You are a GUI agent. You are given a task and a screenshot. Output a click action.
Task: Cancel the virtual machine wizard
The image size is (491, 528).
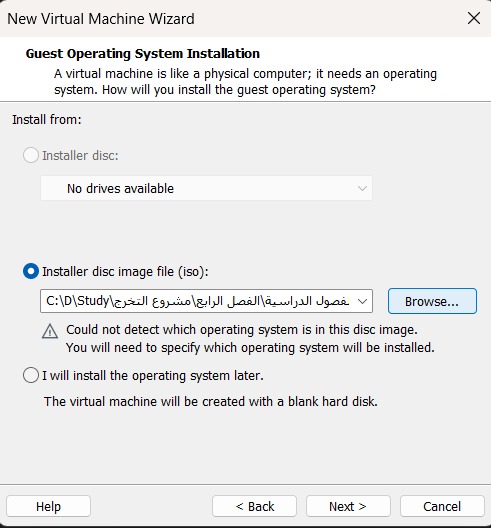point(442,506)
